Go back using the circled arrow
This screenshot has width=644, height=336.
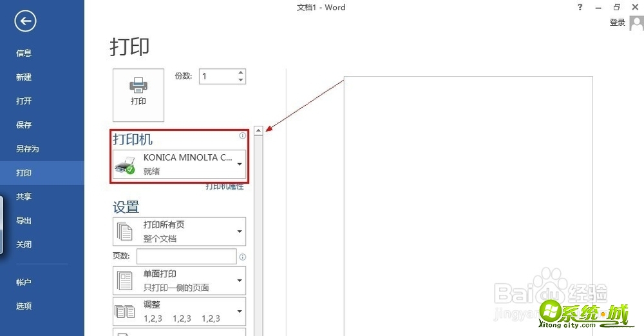click(26, 21)
